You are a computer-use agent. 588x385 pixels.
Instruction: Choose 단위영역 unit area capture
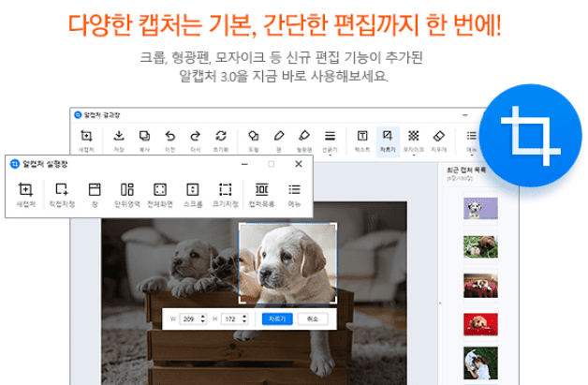[x=127, y=194]
